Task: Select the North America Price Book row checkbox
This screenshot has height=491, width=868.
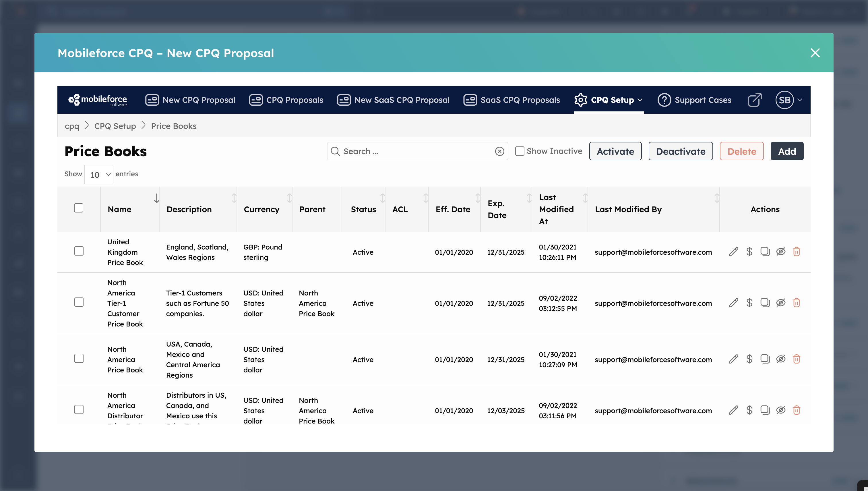Action: 79,358
